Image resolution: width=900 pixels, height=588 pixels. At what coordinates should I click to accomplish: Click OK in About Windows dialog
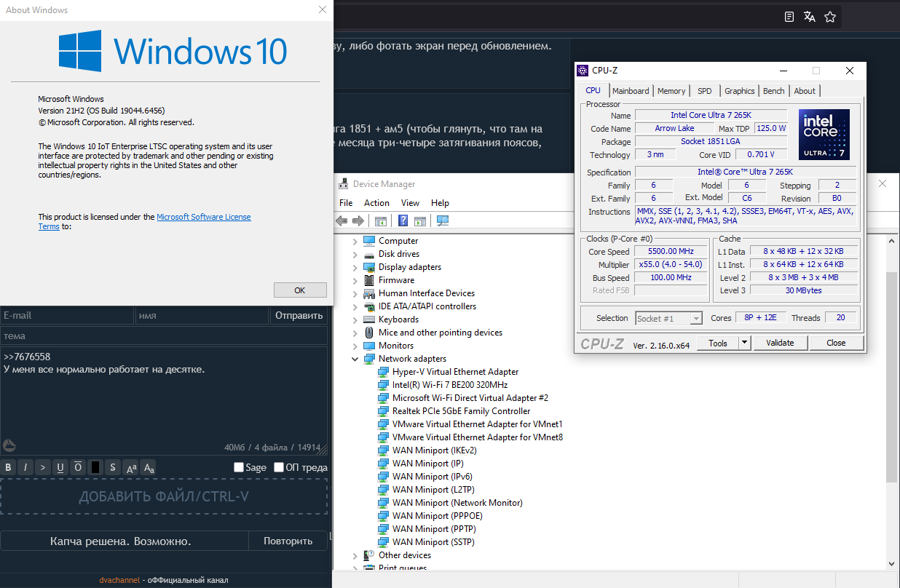(300, 290)
